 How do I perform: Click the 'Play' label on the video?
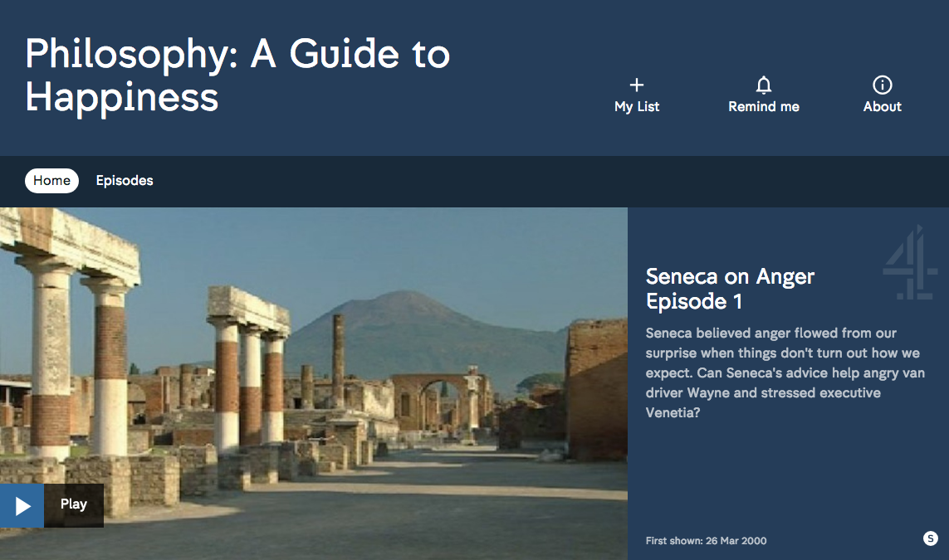[73, 504]
